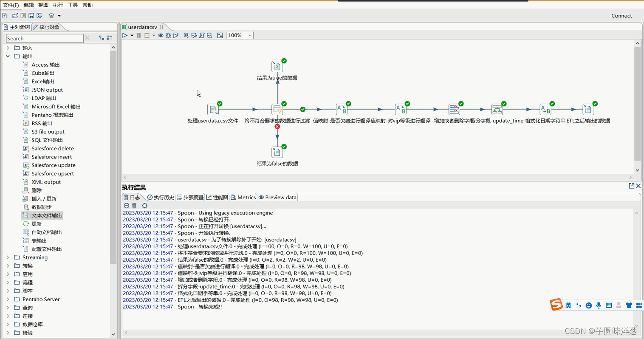
Task: Open log settings gear icon
Action: 144,206
